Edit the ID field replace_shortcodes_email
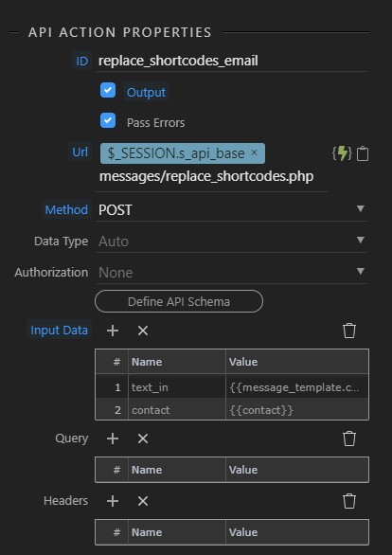392x555 pixels. click(x=232, y=61)
